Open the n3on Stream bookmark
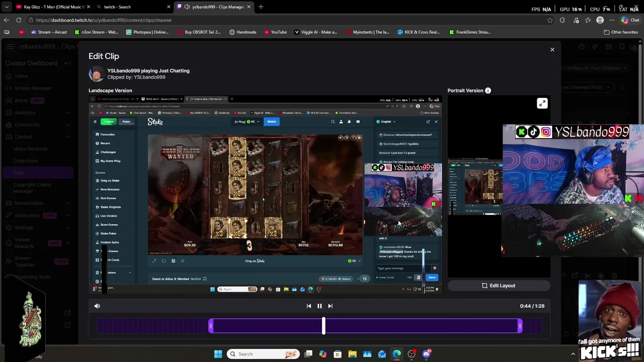Screen dimensions: 644x362 (x=96, y=32)
